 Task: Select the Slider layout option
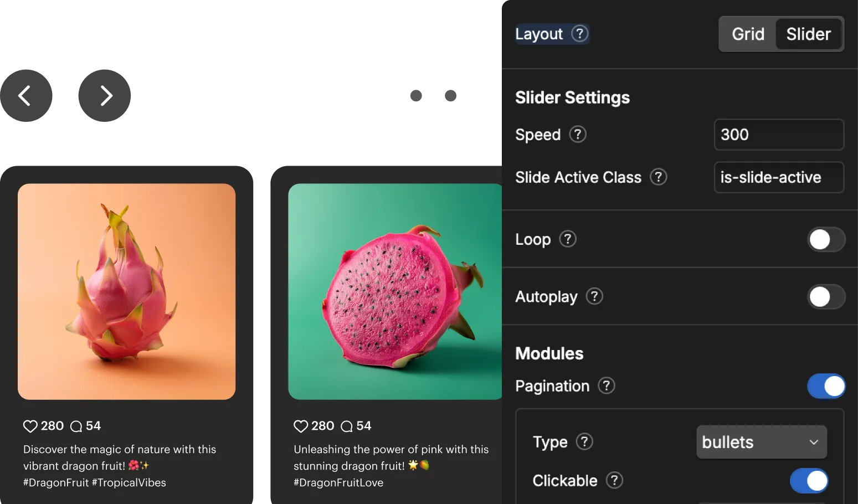point(808,34)
